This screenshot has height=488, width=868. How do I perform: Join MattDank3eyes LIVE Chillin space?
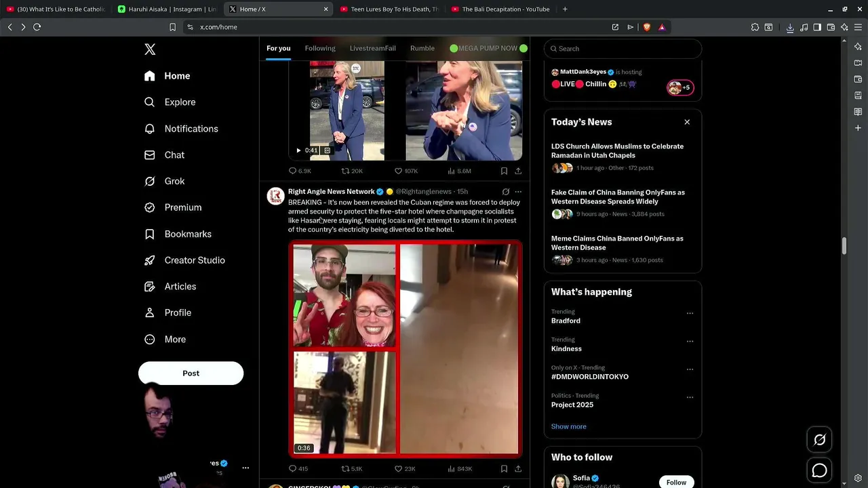(x=622, y=81)
